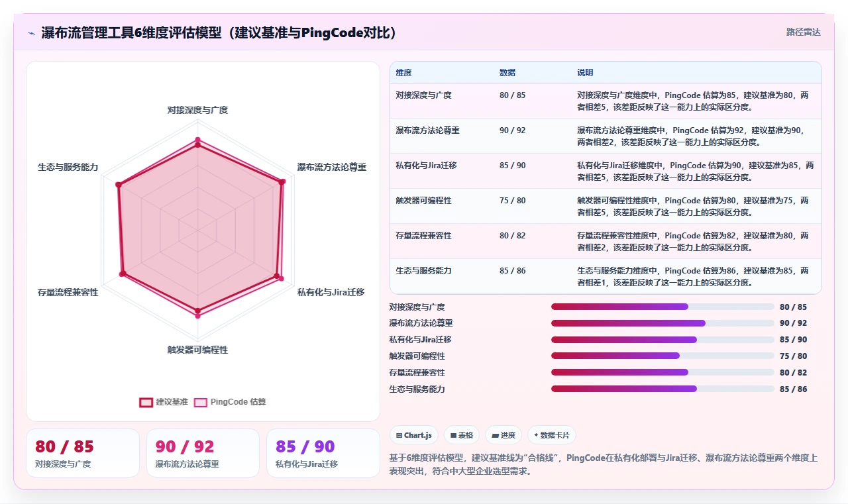Click radar axis label 存量流程兼容性

pos(68,292)
